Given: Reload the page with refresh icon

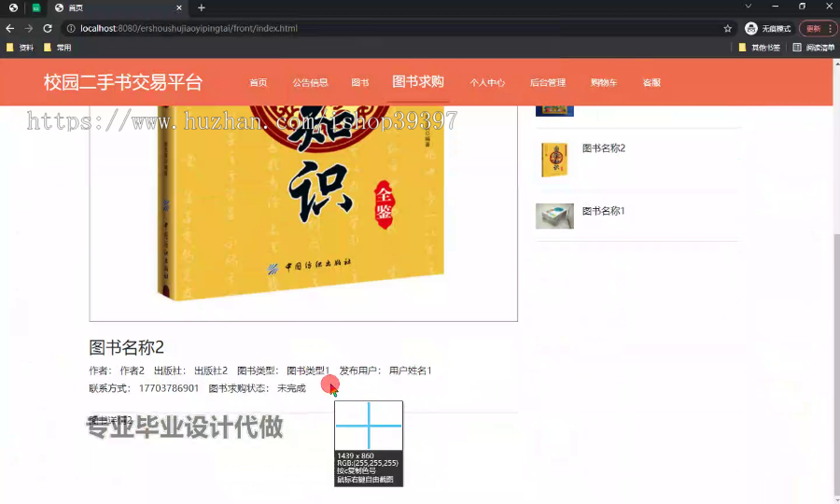Looking at the screenshot, I should point(48,28).
